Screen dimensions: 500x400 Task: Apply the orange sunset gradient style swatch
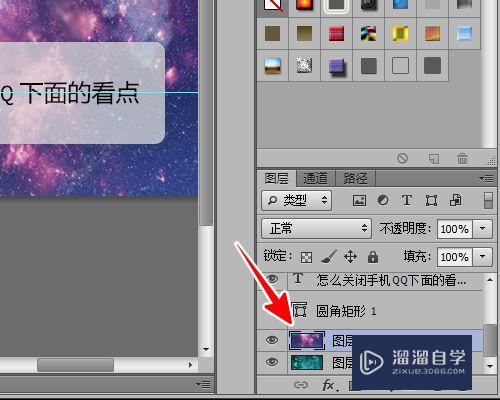(432, 33)
